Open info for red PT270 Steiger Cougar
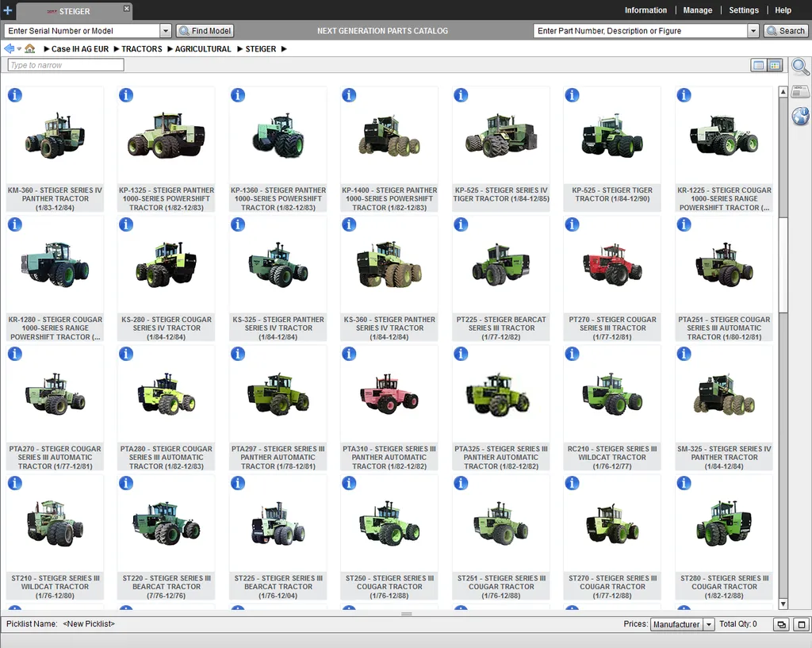Image resolution: width=812 pixels, height=648 pixels. click(x=573, y=224)
